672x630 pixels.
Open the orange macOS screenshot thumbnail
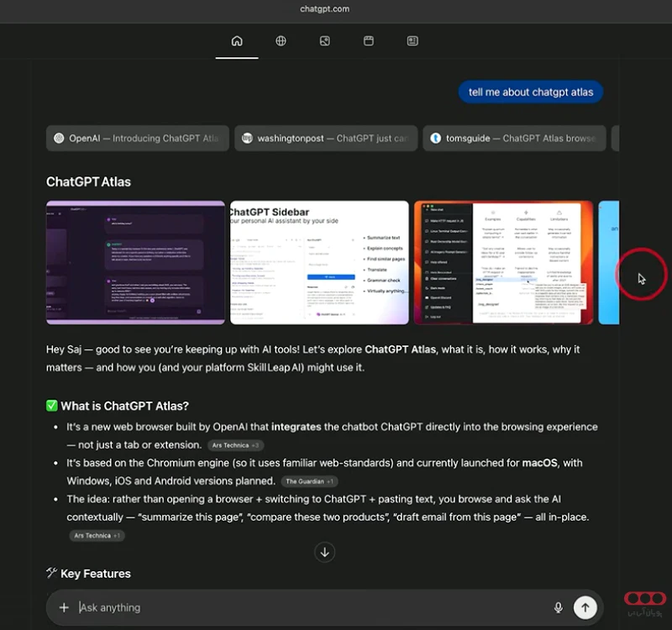coord(503,262)
